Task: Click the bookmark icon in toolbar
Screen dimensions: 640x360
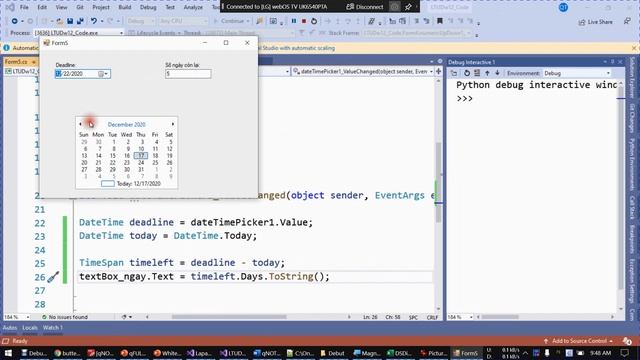Action: [x=440, y=21]
